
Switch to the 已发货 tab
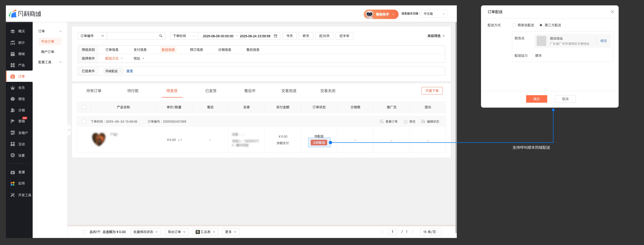(211, 91)
